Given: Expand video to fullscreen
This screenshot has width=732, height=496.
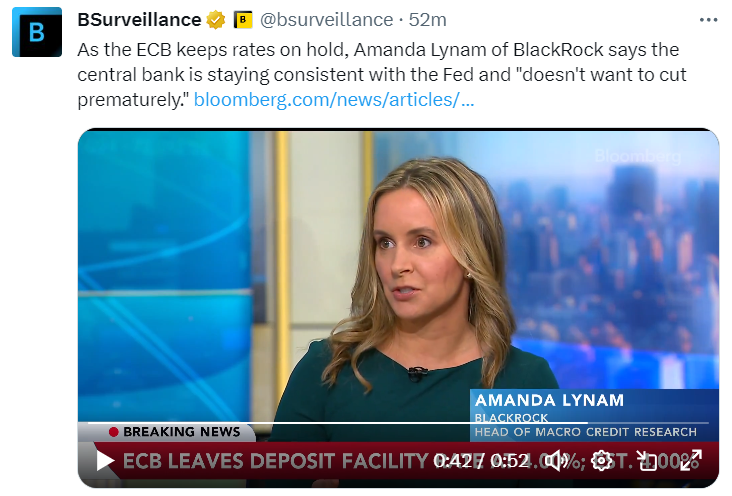Looking at the screenshot, I should 691,461.
